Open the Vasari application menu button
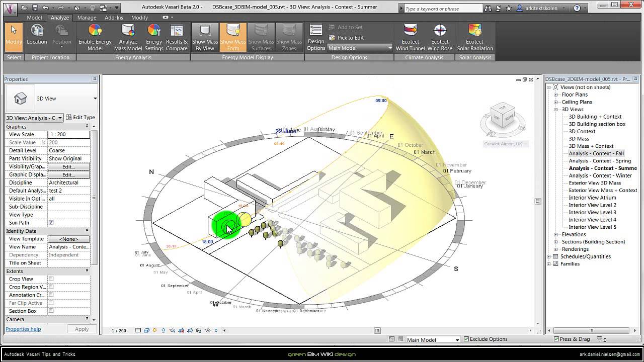Viewport: 644px width, 362px height. [11, 9]
